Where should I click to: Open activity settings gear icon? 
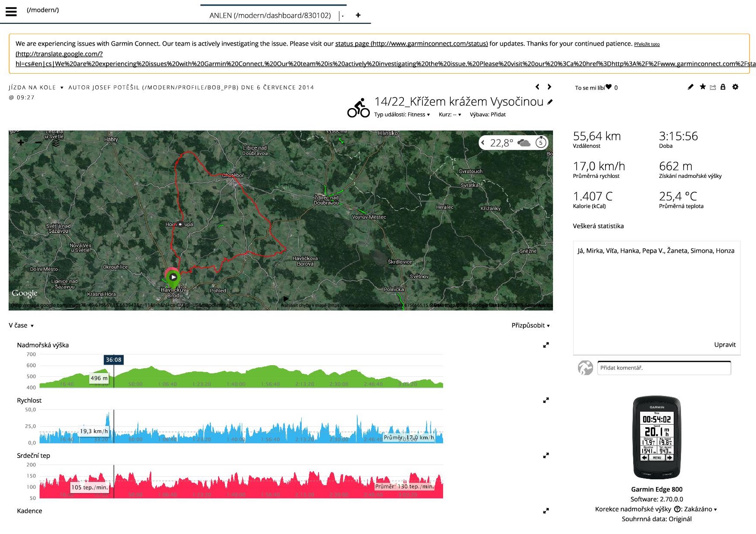(x=735, y=87)
